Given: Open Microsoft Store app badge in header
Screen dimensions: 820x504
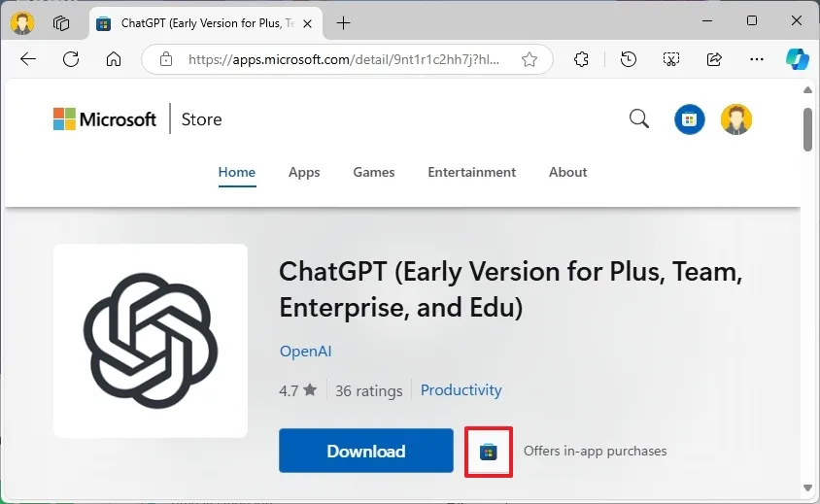Looking at the screenshot, I should (x=689, y=119).
